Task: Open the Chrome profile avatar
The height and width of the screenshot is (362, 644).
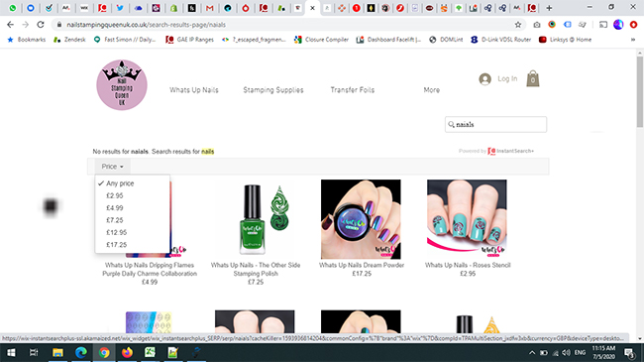Action: (x=618, y=25)
